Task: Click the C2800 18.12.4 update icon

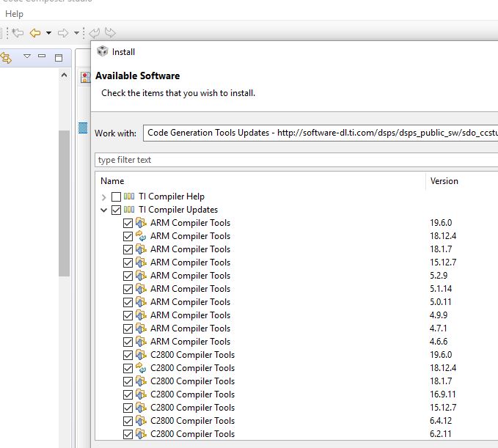Action: pos(141,367)
